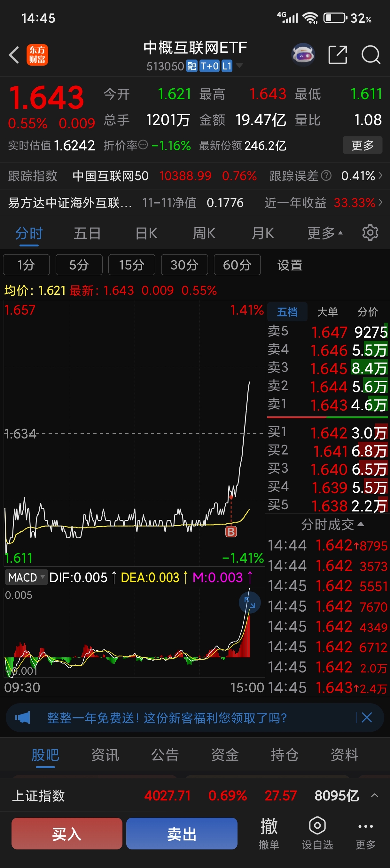Open 跟踪误差 0.41% detail chevron
Viewport: 390px width, 868px height.
380,176
